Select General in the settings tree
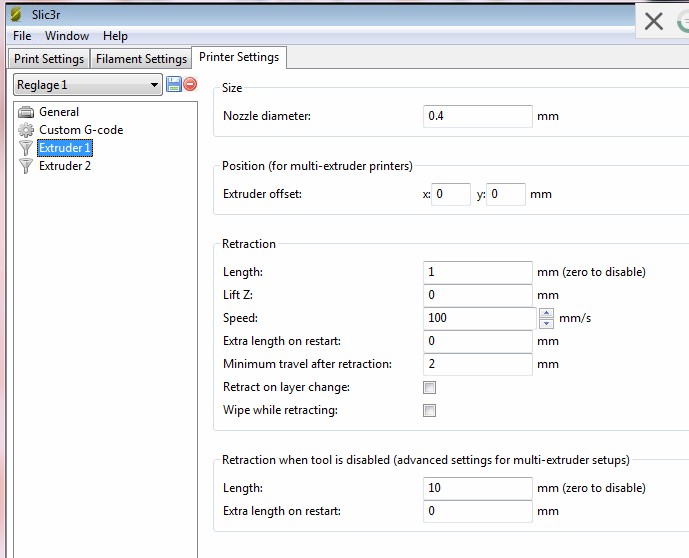 (x=59, y=112)
